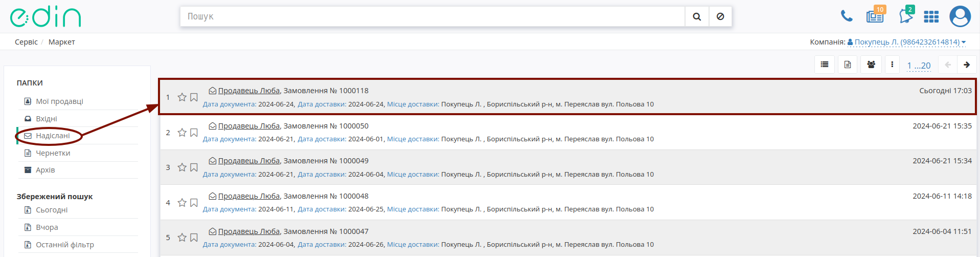Clear search with the reset icon

[720, 16]
